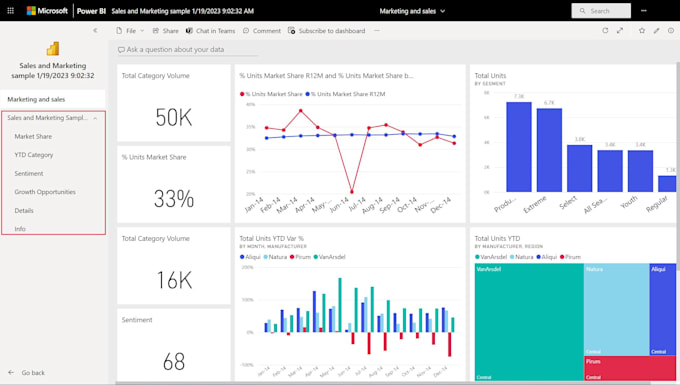This screenshot has height=385, width=680.
Task: Click the Microsoft logo
Action: pos(47,11)
